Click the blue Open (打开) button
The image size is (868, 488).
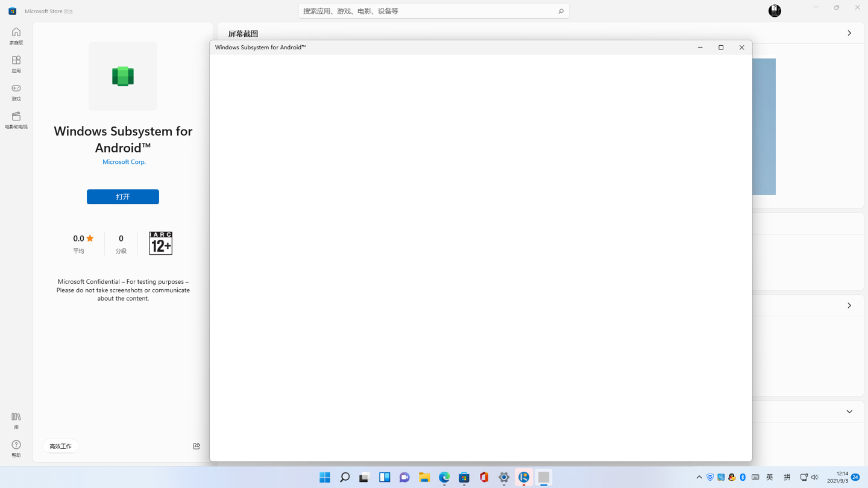point(123,197)
